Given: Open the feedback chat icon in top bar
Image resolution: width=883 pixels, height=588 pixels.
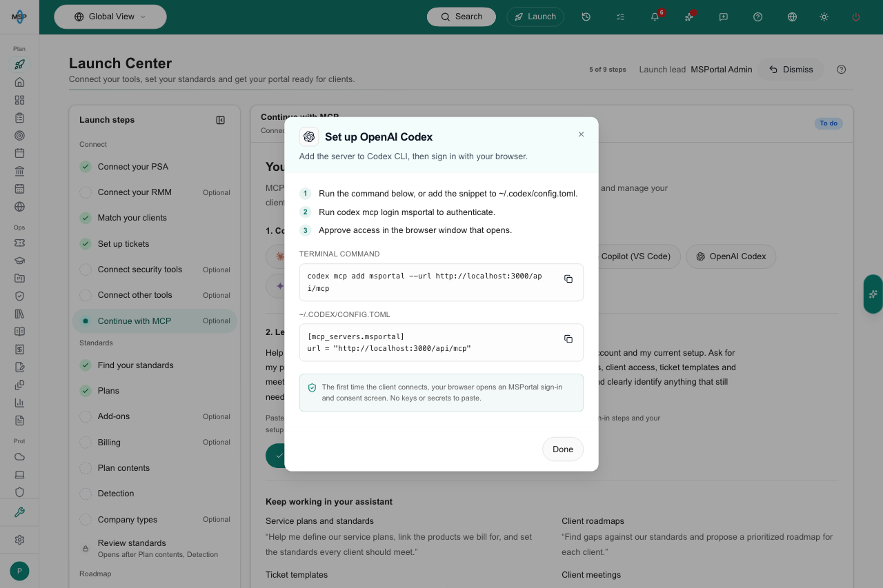Looking at the screenshot, I should (x=724, y=17).
